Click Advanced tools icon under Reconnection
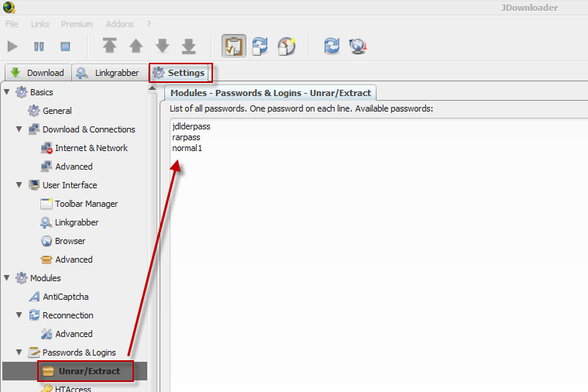 click(46, 334)
